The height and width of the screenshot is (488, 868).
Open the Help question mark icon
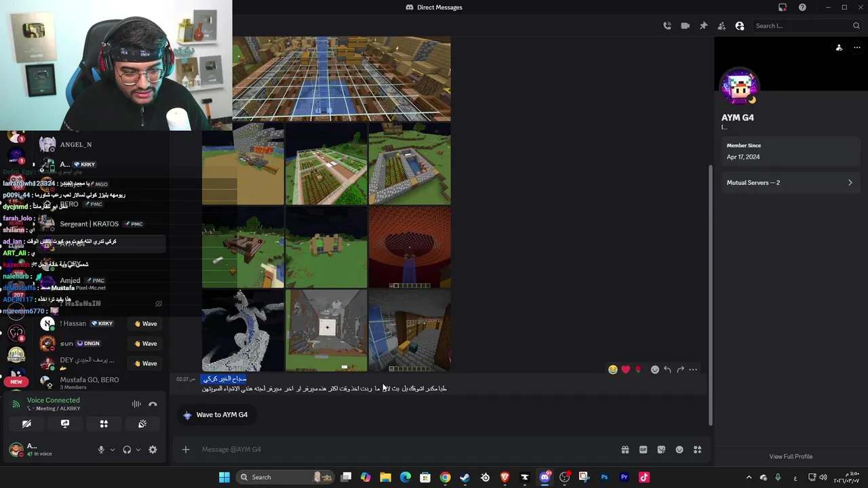[802, 7]
